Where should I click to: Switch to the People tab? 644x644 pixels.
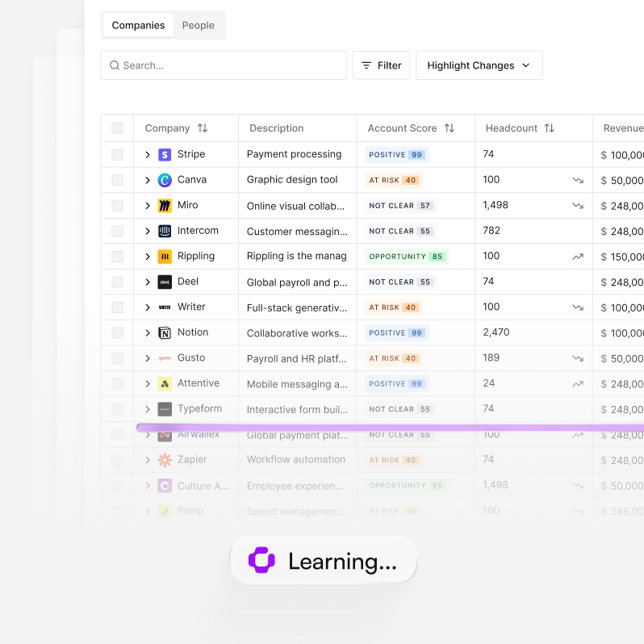[199, 26]
